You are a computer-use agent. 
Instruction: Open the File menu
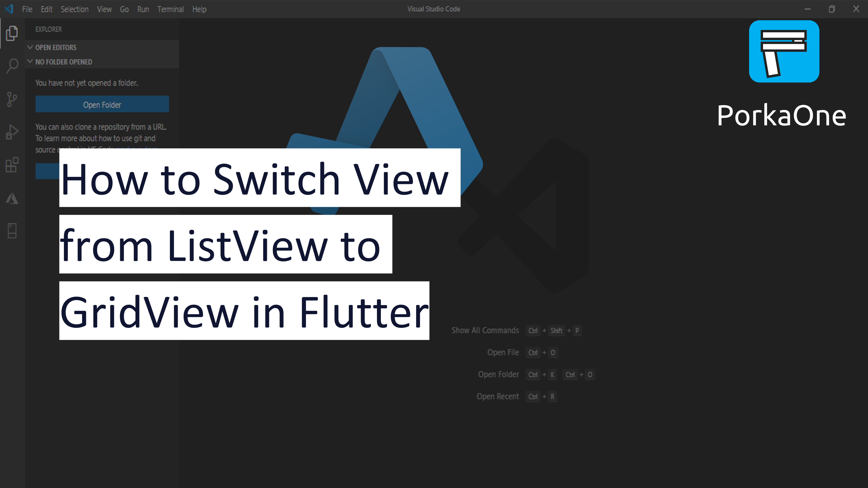[x=27, y=9]
